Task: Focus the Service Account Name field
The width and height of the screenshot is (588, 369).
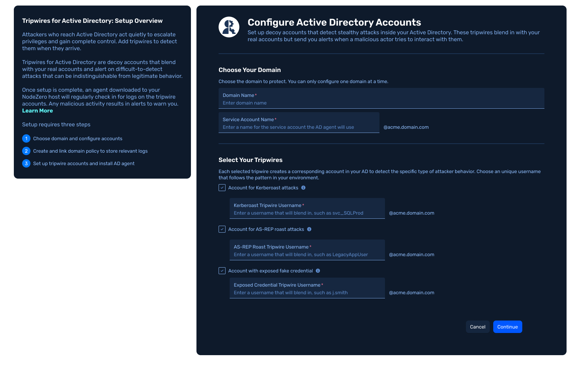Action: 299,123
